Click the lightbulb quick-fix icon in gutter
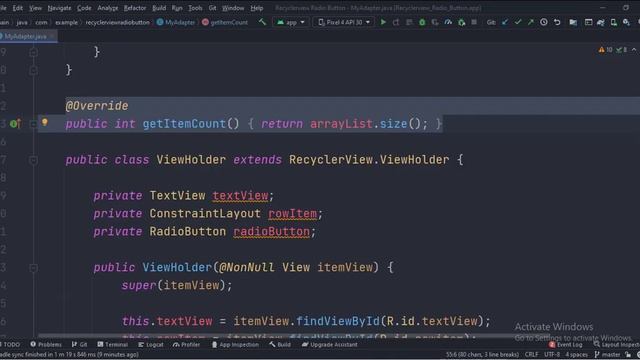The image size is (640, 360). [45, 122]
